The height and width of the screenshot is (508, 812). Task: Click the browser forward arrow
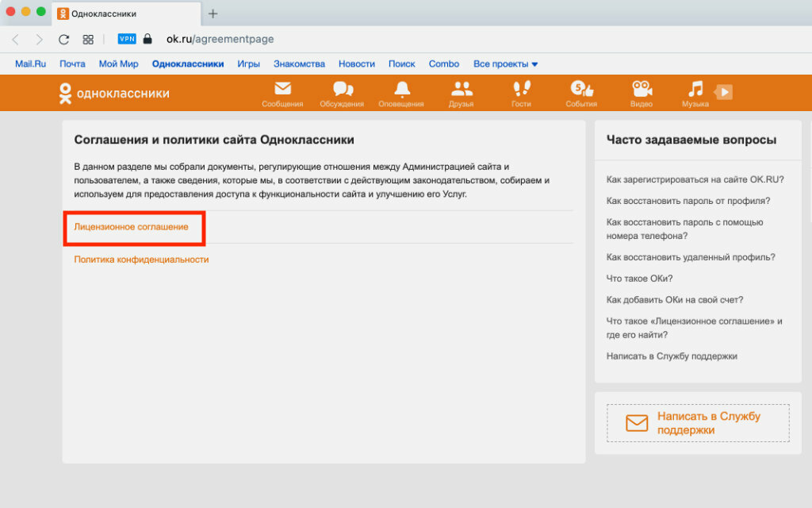[40, 40]
